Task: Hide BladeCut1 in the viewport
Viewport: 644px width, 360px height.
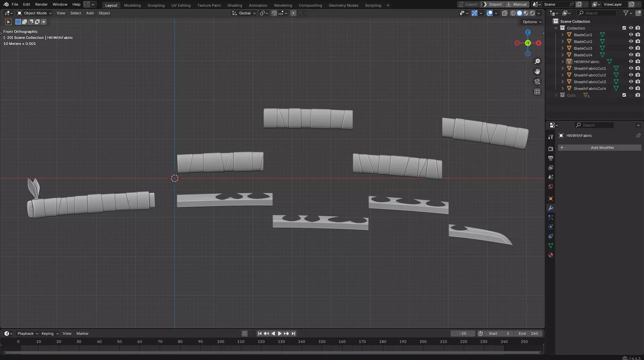Action: point(631,35)
